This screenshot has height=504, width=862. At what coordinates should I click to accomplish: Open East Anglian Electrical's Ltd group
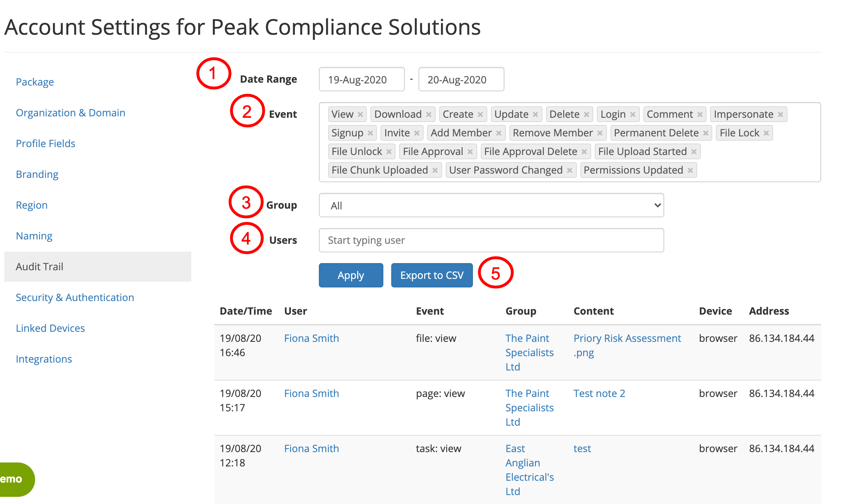click(530, 470)
